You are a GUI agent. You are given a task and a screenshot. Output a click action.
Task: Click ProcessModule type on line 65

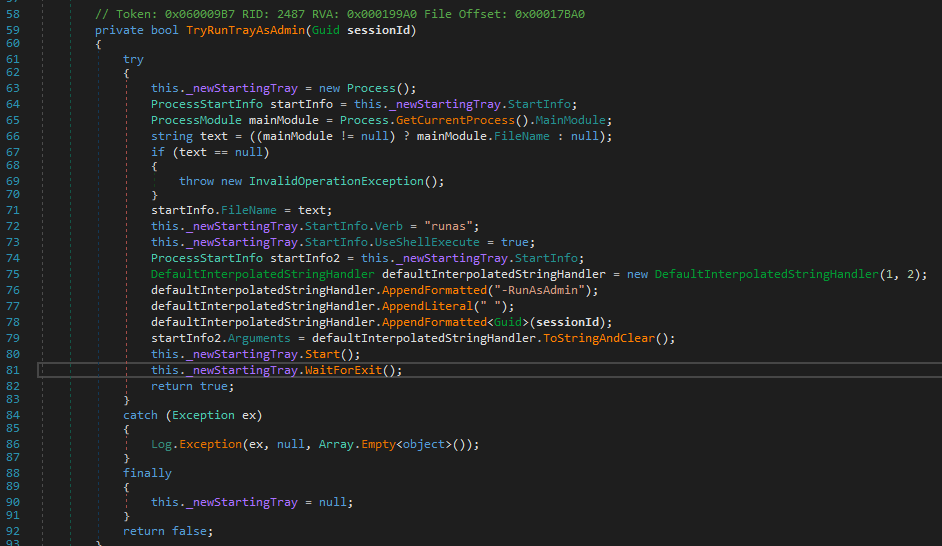point(196,120)
